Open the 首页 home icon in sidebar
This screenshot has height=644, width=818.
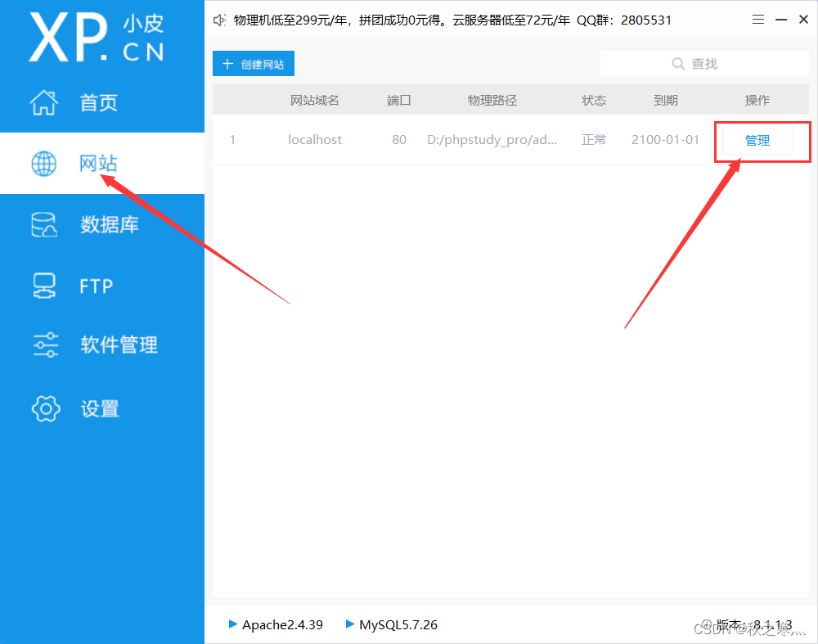coord(43,102)
